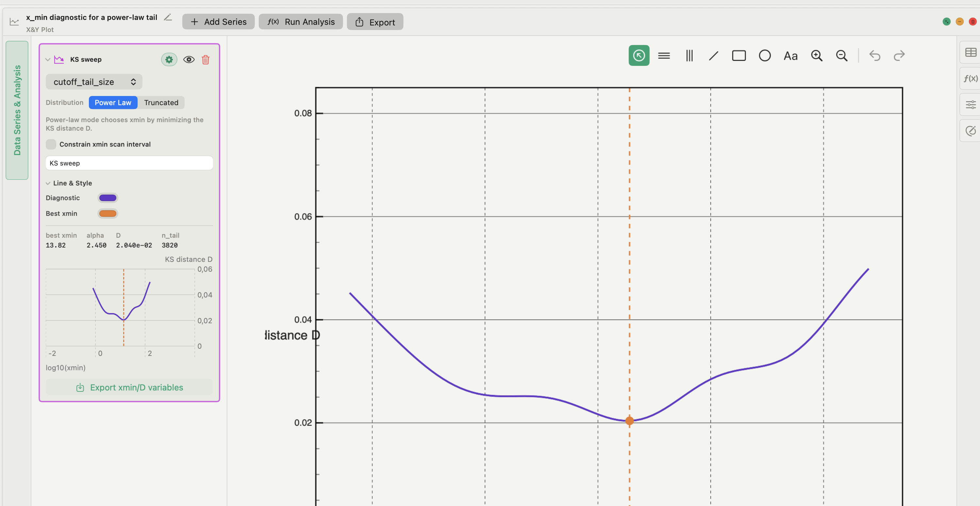Open the data table panel icon
Screen dimensions: 980x506
(971, 52)
